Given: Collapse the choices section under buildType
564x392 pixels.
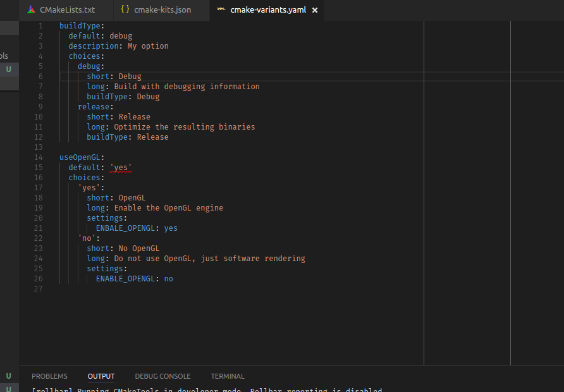Looking at the screenshot, I should 50,56.
